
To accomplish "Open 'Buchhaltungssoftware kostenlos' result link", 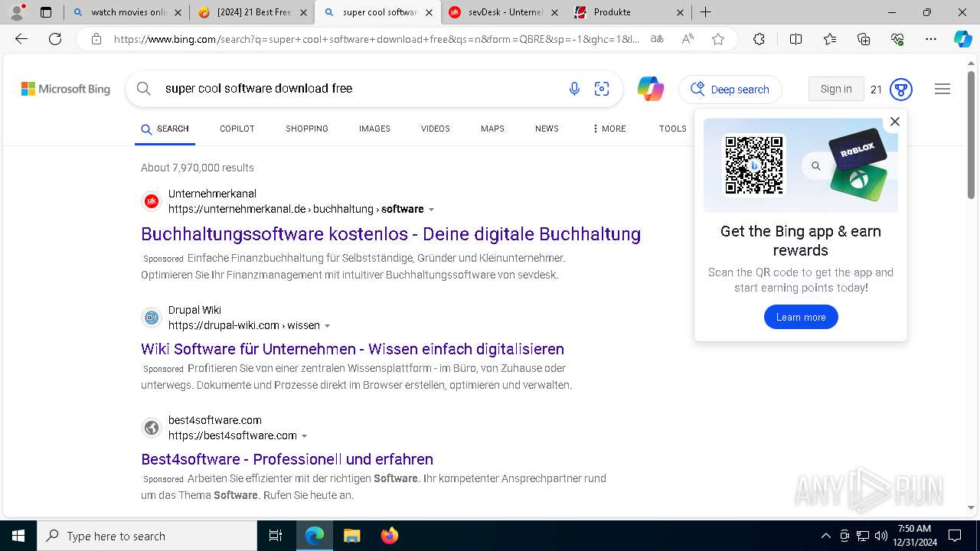I will (390, 234).
